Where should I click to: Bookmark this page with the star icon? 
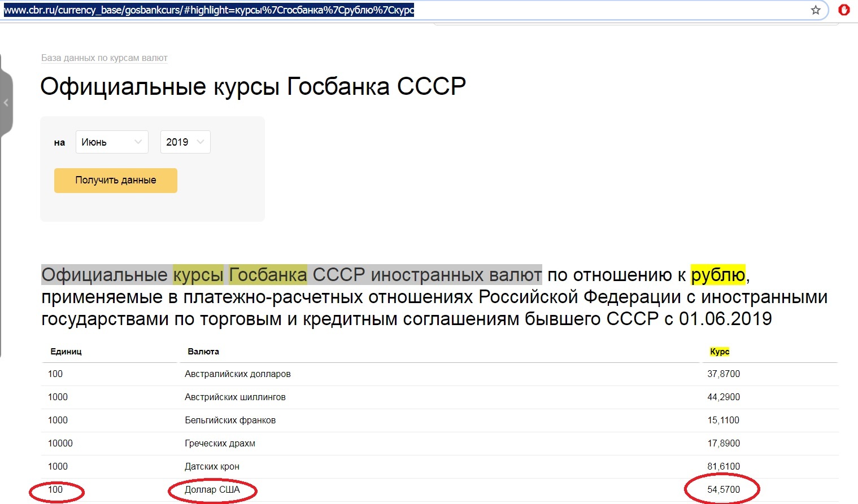click(816, 10)
